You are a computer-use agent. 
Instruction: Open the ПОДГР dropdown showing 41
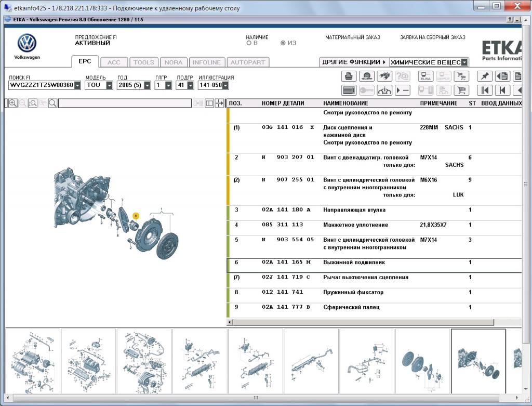(x=190, y=85)
